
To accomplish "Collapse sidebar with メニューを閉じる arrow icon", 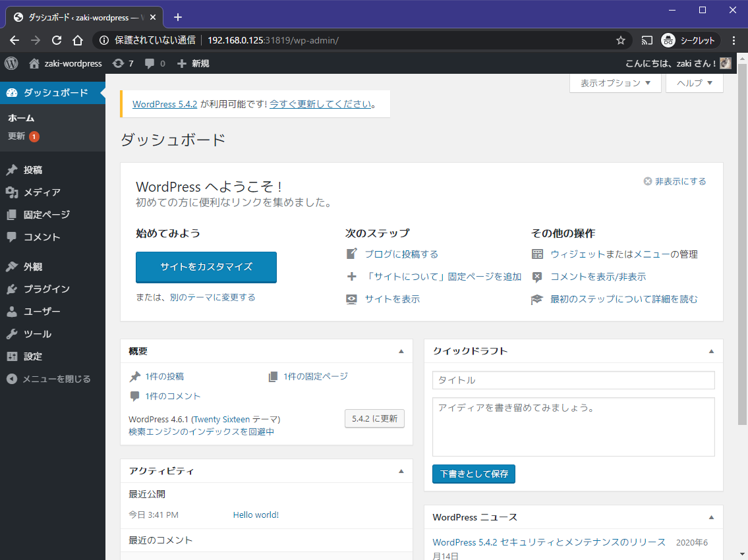I will [12, 379].
